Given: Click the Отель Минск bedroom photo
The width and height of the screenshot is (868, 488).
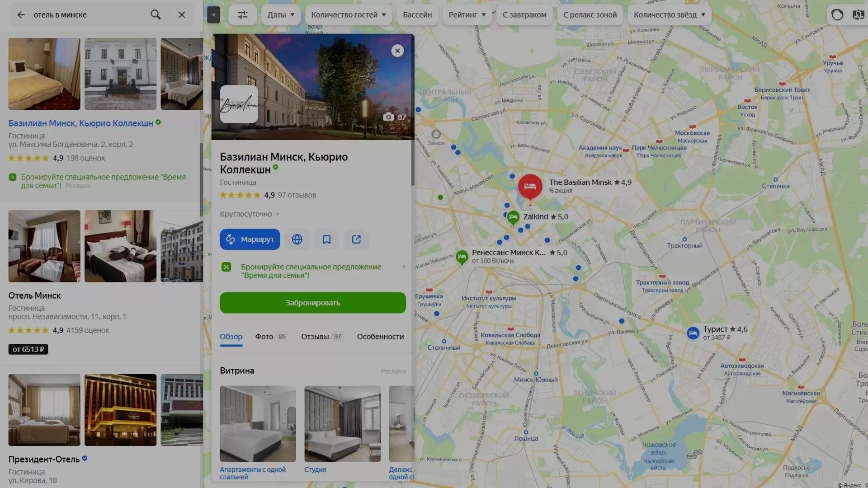Looking at the screenshot, I should [120, 246].
